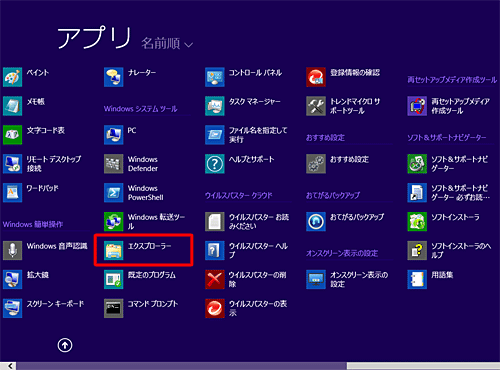Open the ペイント app icon
Viewport: 500px width, 370px height.
point(13,77)
